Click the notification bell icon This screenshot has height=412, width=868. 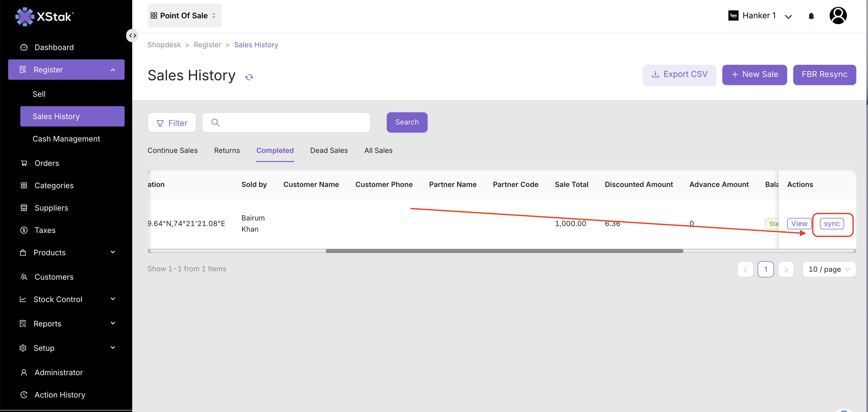[811, 16]
